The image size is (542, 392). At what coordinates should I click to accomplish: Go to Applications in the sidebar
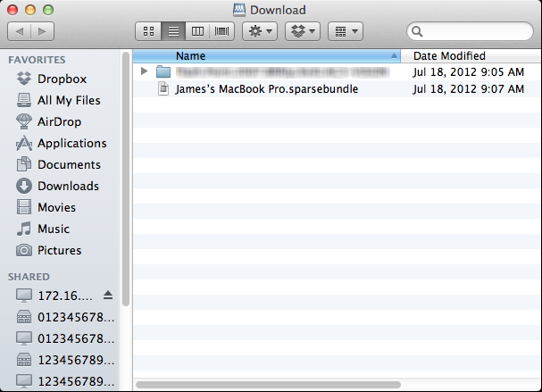pyautogui.click(x=71, y=143)
